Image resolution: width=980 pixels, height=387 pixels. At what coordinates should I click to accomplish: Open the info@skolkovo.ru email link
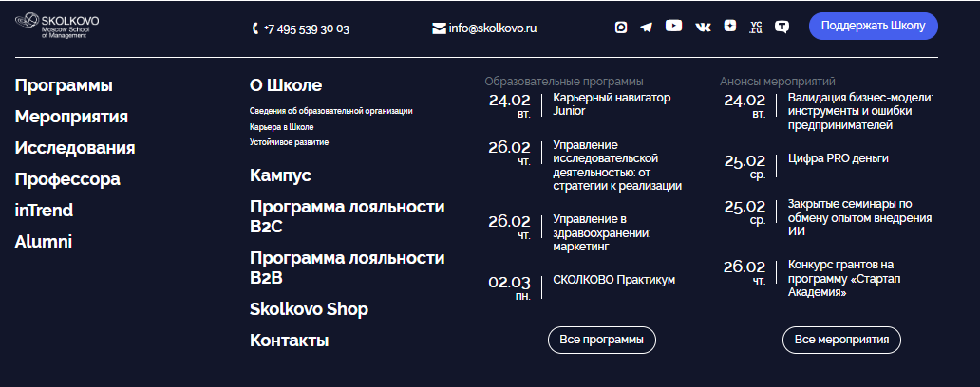click(484, 28)
